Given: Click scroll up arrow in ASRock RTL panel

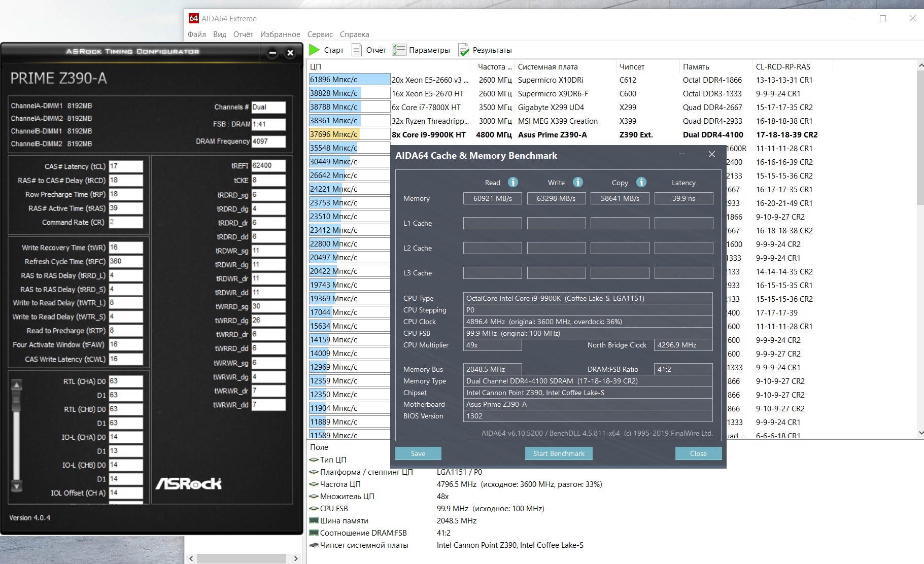Looking at the screenshot, I should coord(17,385).
